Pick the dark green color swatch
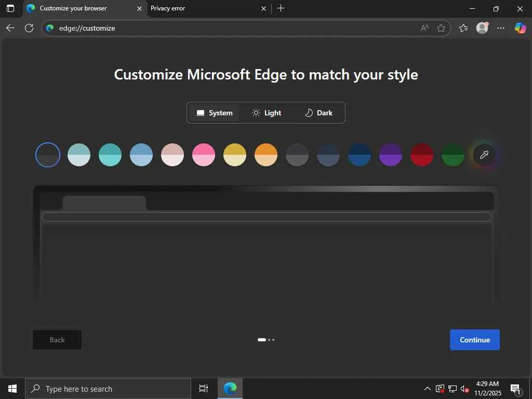Image resolution: width=532 pixels, height=399 pixels. click(x=453, y=155)
